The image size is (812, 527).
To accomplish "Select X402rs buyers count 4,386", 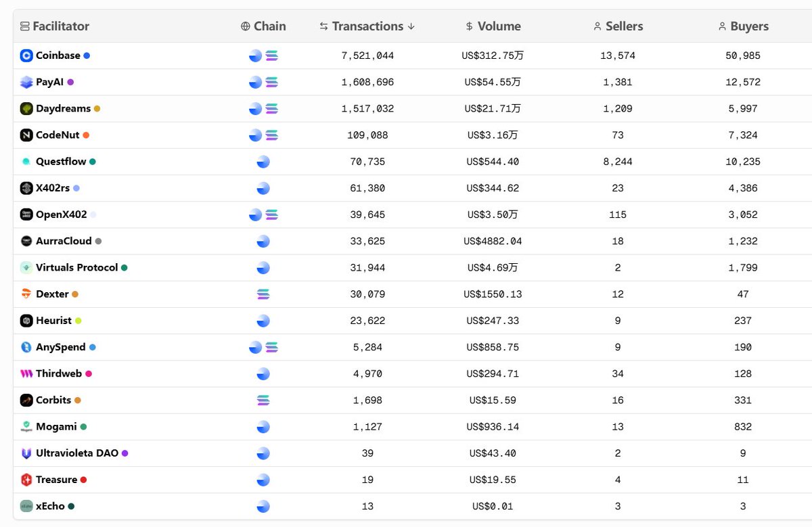I will tap(743, 188).
